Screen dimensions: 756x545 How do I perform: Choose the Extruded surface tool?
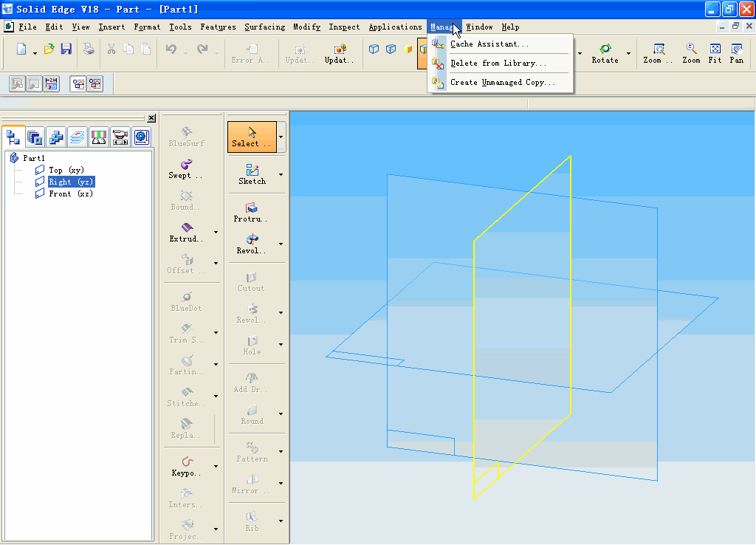187,233
